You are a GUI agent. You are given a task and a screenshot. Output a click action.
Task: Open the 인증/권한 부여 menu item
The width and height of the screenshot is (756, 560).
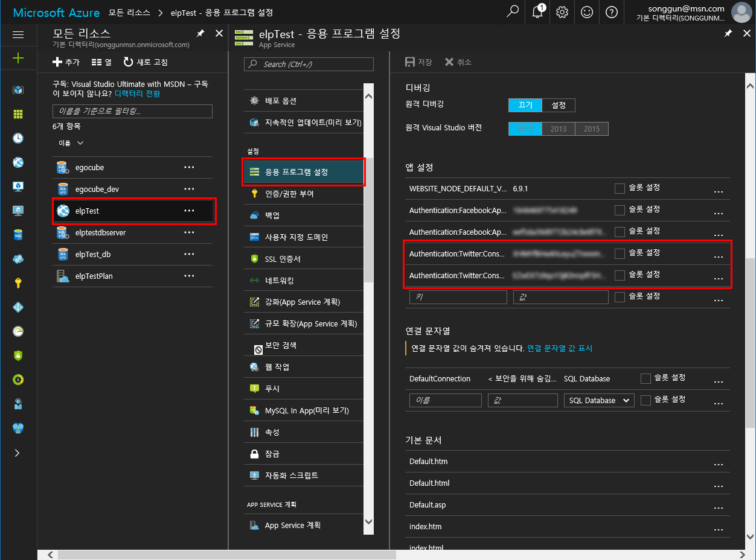tap(304, 194)
